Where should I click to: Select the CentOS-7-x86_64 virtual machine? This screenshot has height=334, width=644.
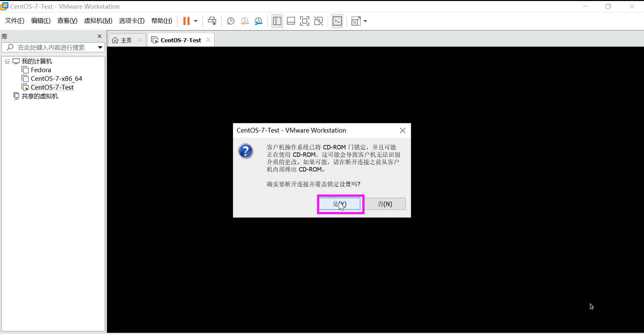[56, 78]
